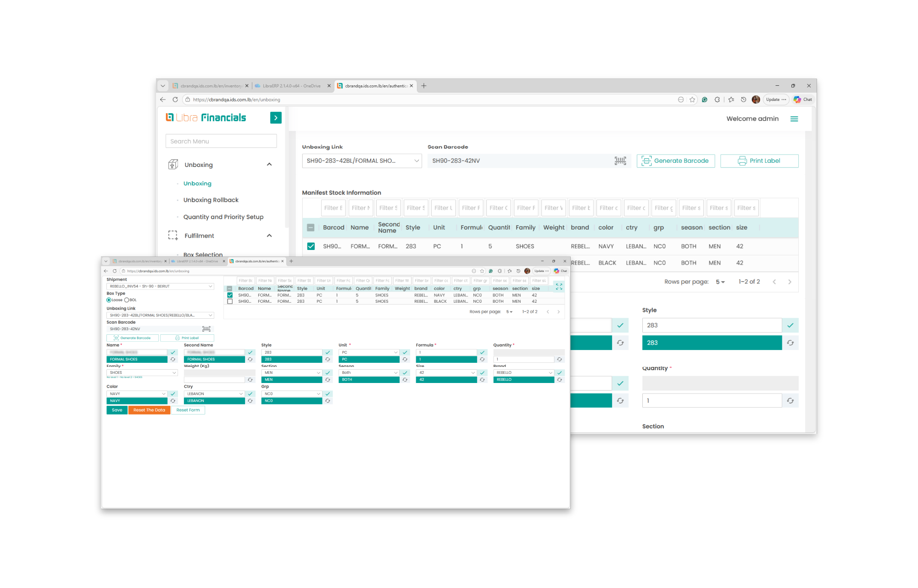Collapse the Unboxing sidebar section
Image resolution: width=918 pixels, height=588 pixels.
click(x=269, y=165)
